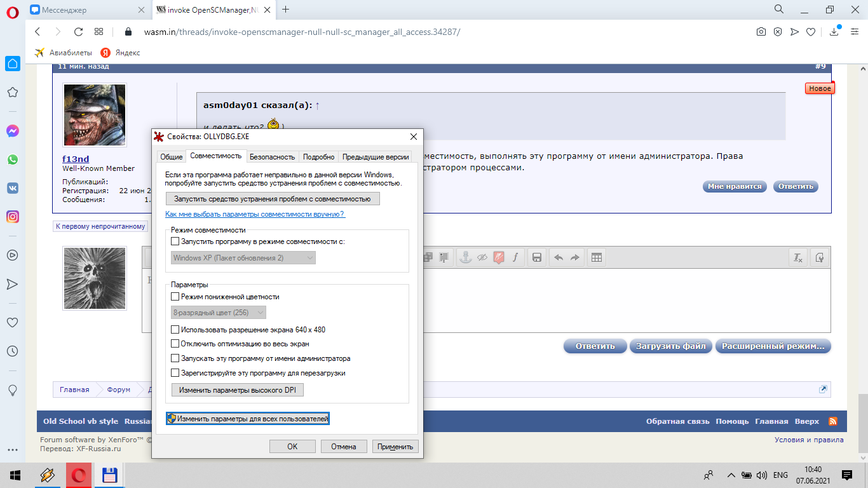Click the save draft floppy icon
The width and height of the screenshot is (868, 488).
point(537,257)
